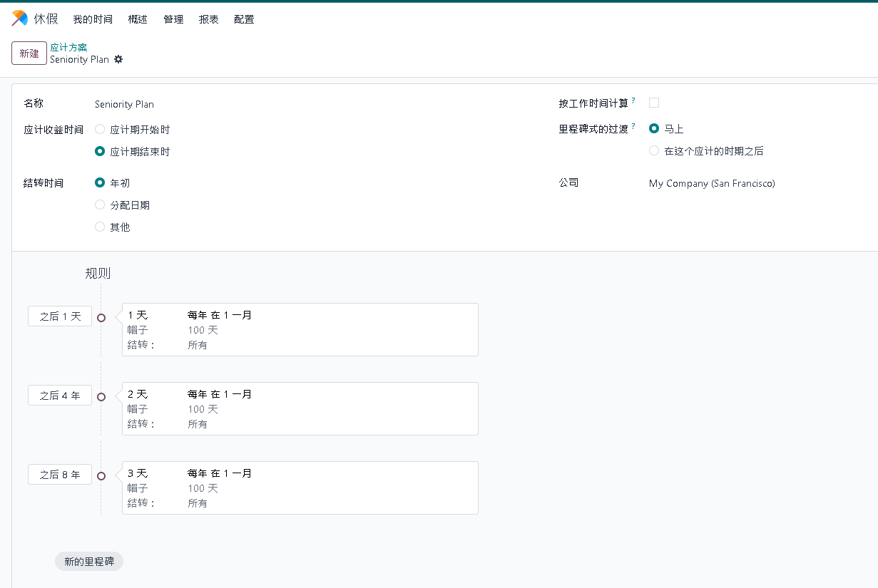Choose 分配日期 as carryover time

pyautogui.click(x=100, y=205)
